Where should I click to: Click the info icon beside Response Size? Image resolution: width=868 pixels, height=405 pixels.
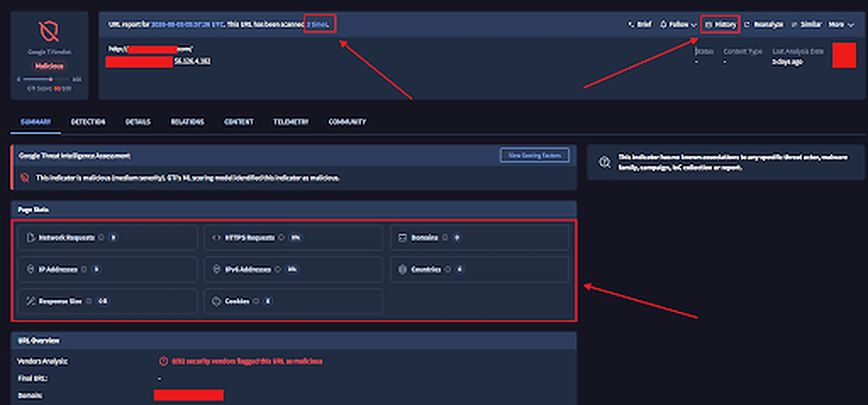click(89, 301)
